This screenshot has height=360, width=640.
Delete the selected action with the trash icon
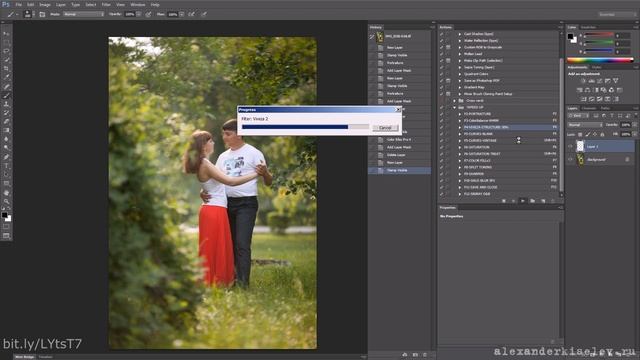[x=553, y=201]
